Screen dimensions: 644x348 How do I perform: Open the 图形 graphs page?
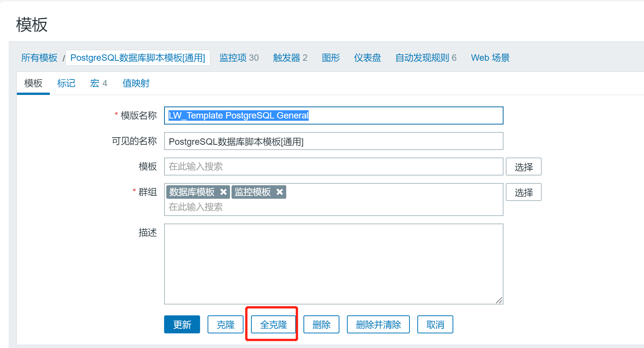click(331, 58)
